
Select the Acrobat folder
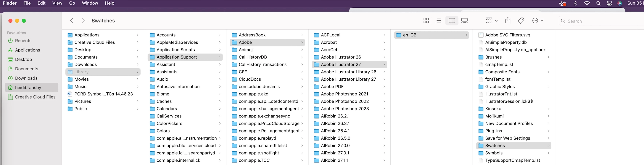350,43
